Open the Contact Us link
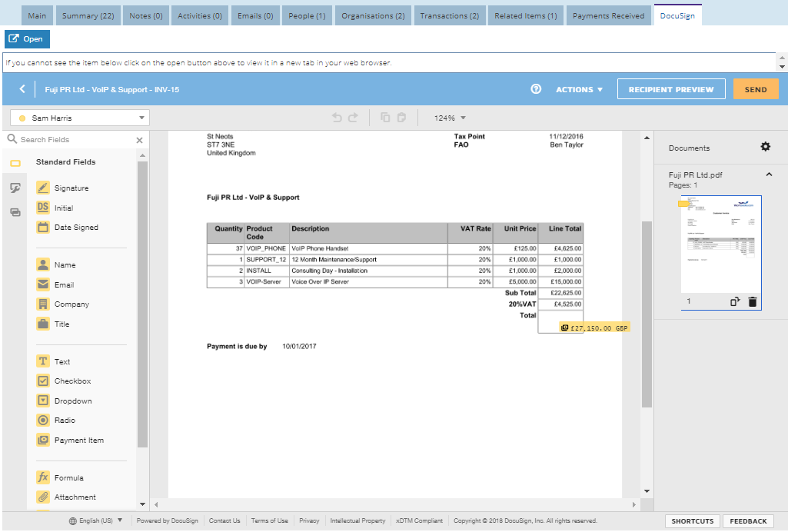Screen dimensions: 788x532 pyautogui.click(x=224, y=521)
